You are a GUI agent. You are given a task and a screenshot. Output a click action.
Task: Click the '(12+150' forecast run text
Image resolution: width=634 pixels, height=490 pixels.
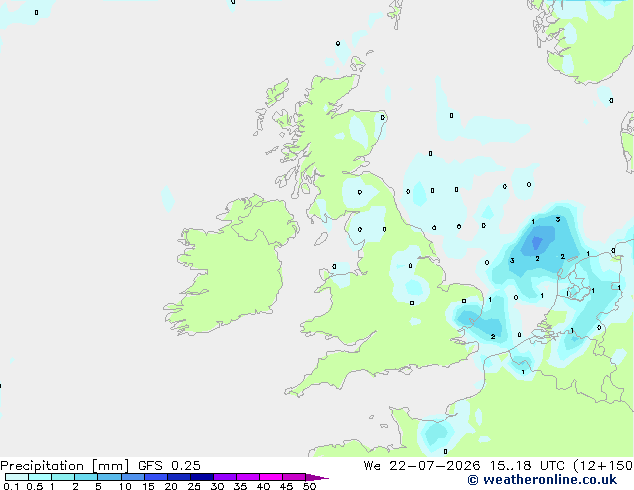click(603, 466)
